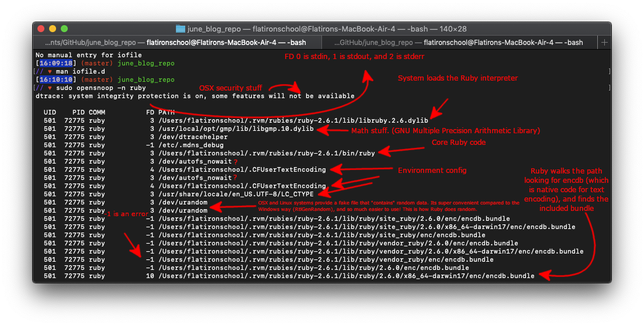Click the PATH column header

167,112
